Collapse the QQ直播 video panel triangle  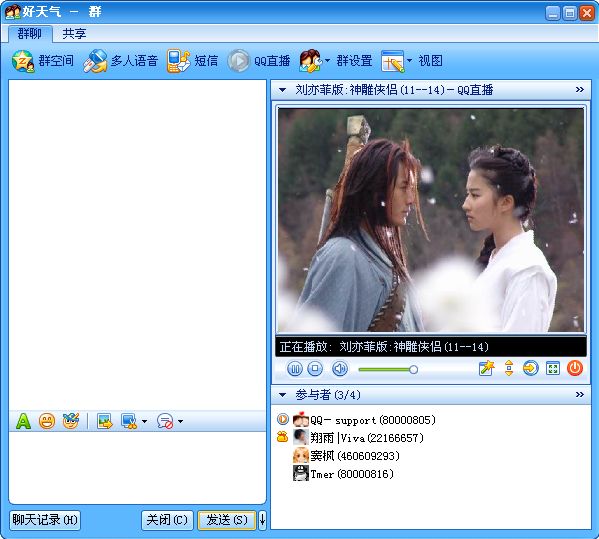click(x=282, y=90)
